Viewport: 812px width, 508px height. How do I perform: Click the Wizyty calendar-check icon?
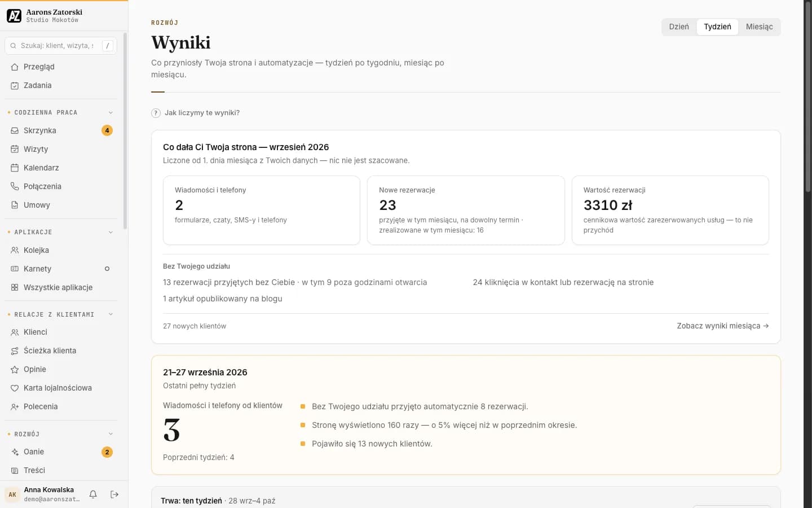tap(15, 149)
